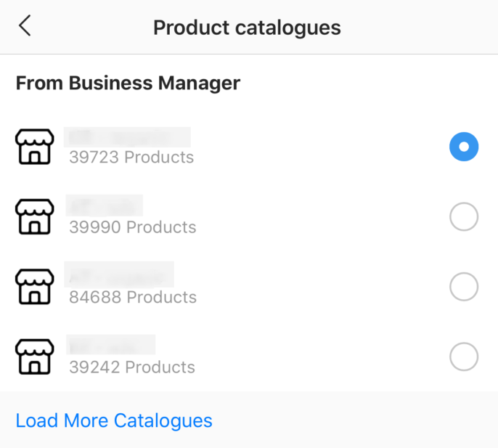Screen dimensions: 498x448
Task: Click the '84688 Products' text
Action: 133,297
